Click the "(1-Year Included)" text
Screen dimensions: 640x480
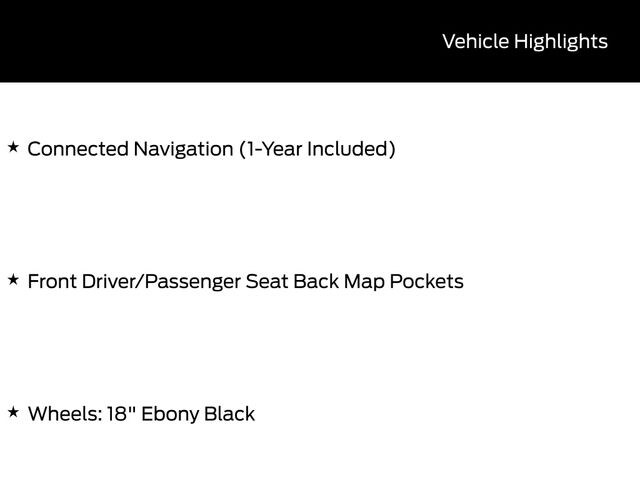coord(317,149)
